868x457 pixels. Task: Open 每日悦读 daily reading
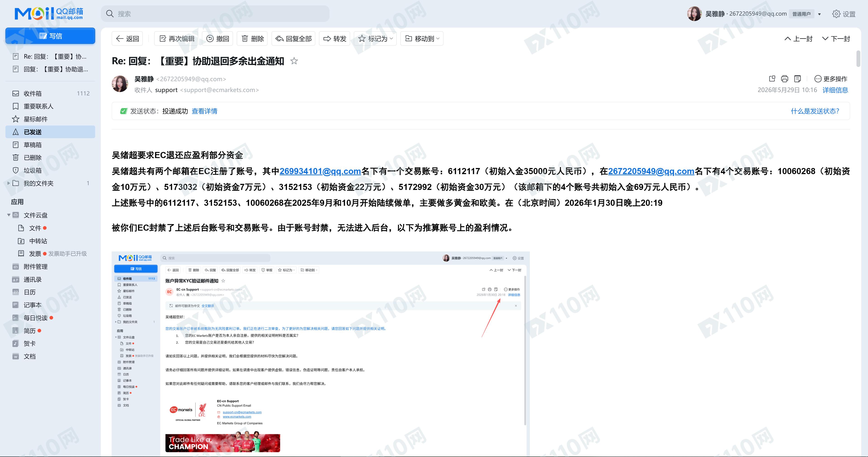(35, 318)
